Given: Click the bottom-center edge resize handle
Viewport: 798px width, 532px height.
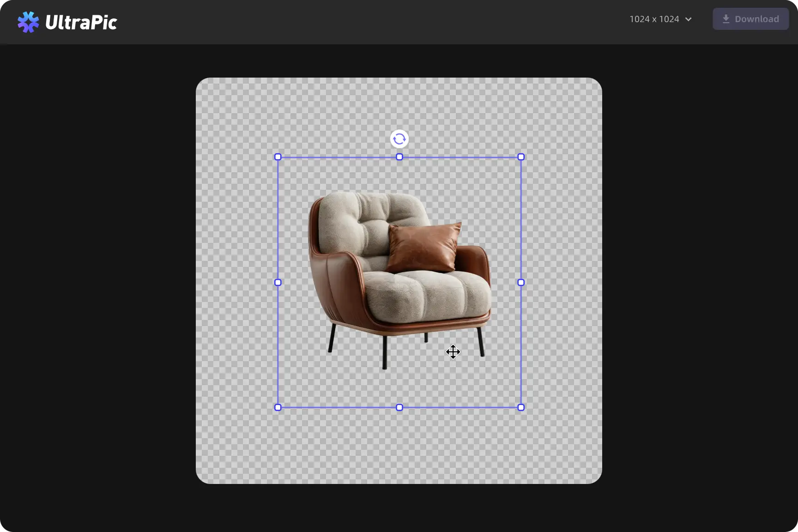Looking at the screenshot, I should pos(399,407).
